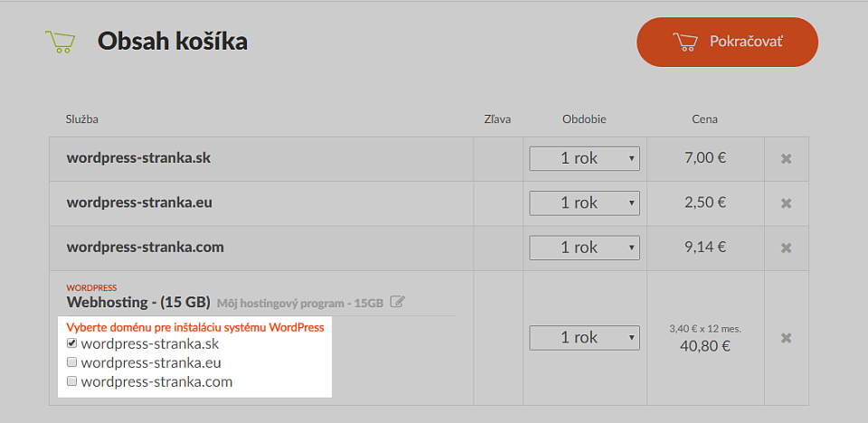Image resolution: width=868 pixels, height=423 pixels.
Task: Remove wordpress-stranka.com from the cart
Action: point(786,248)
